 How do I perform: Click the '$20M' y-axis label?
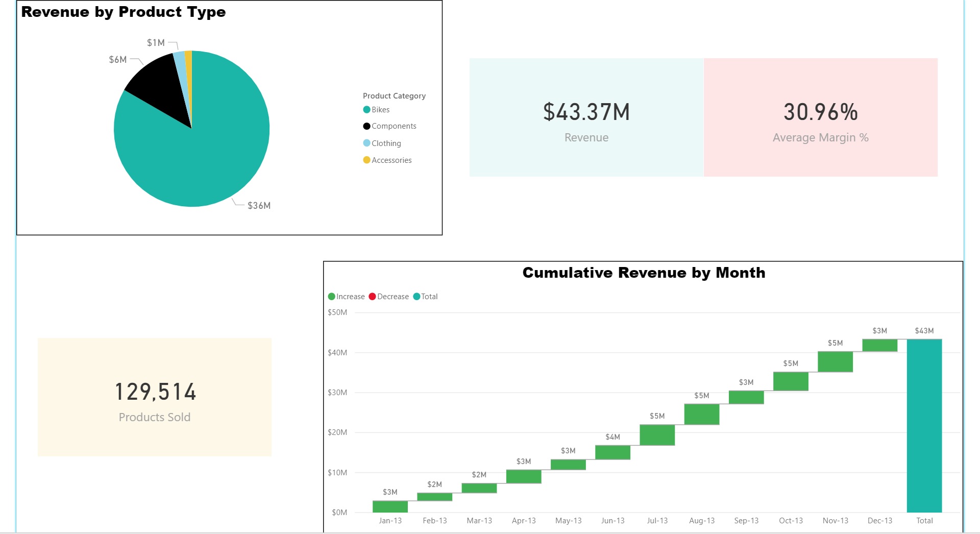click(x=337, y=432)
